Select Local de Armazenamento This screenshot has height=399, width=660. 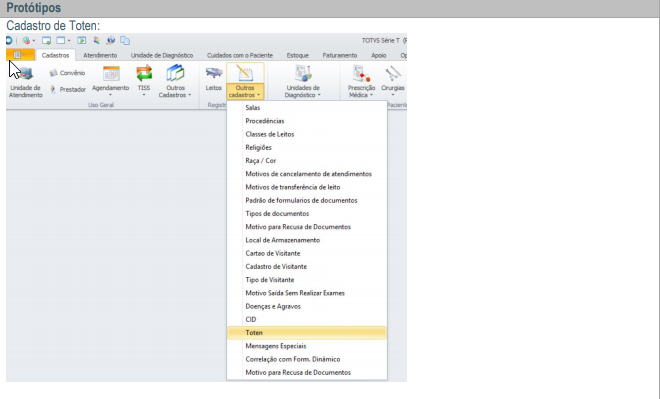(x=307, y=240)
